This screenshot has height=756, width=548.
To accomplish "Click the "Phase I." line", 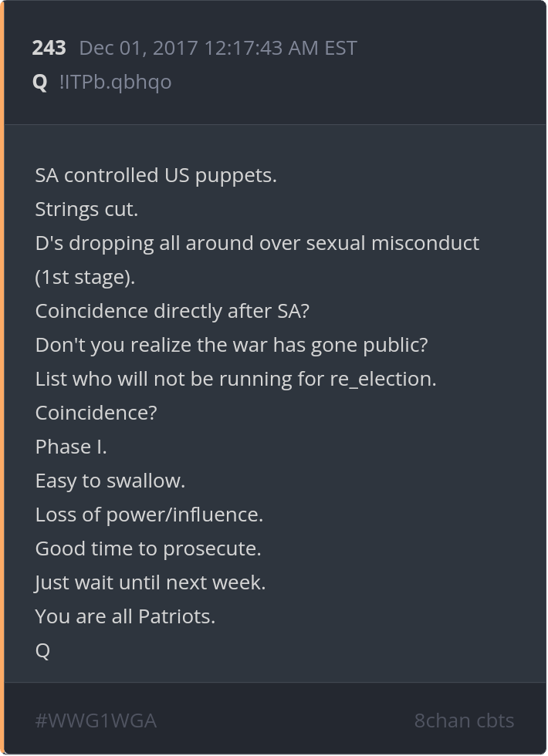I will 71,447.
